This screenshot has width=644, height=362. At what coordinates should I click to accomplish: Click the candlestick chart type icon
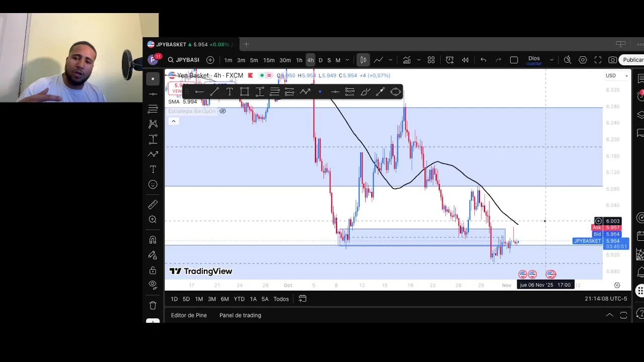[363, 60]
